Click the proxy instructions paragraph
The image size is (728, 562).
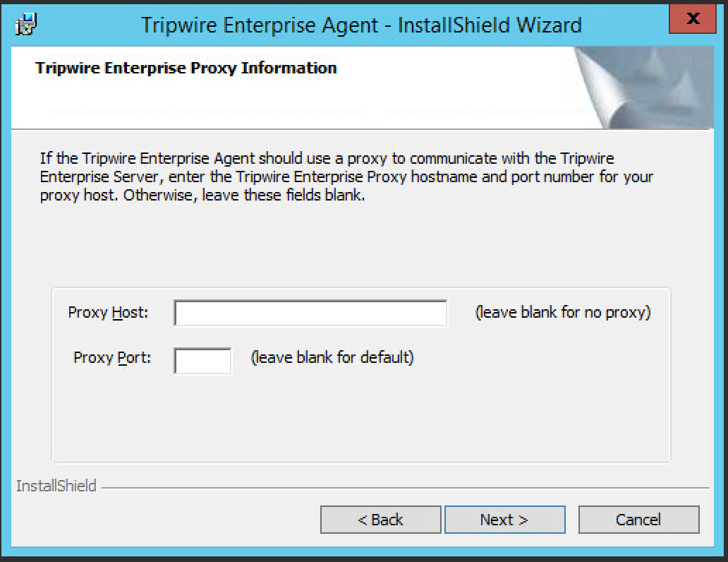[346, 177]
